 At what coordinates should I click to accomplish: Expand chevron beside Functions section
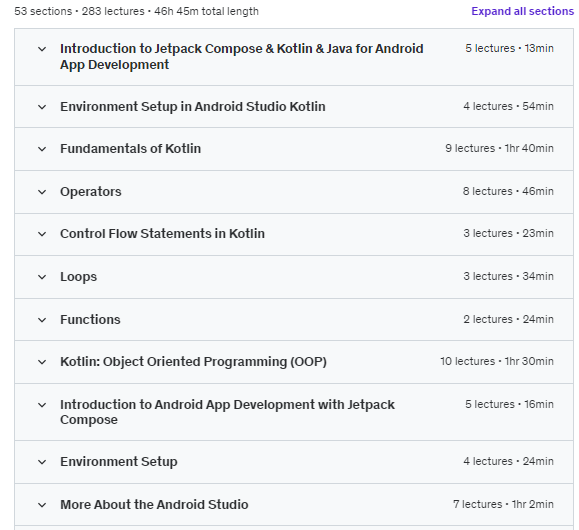pyautogui.click(x=42, y=320)
